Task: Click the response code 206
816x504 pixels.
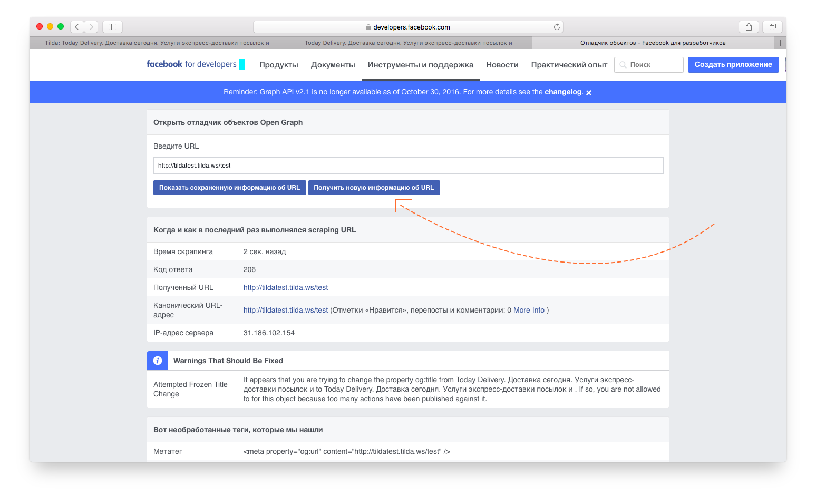Action: pyautogui.click(x=249, y=269)
